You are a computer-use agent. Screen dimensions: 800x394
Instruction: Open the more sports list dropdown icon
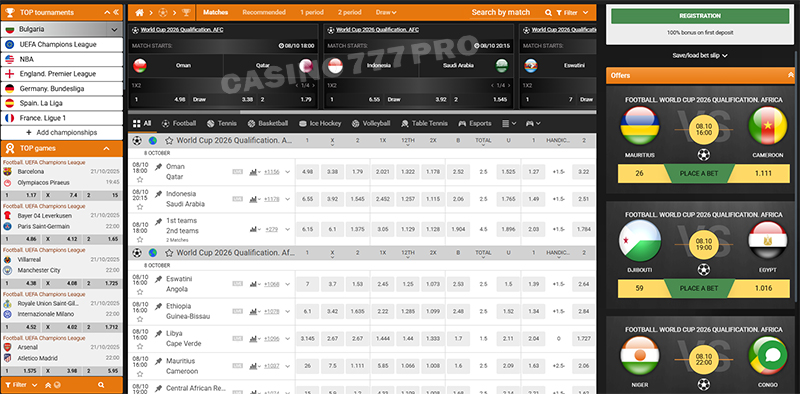pos(509,124)
